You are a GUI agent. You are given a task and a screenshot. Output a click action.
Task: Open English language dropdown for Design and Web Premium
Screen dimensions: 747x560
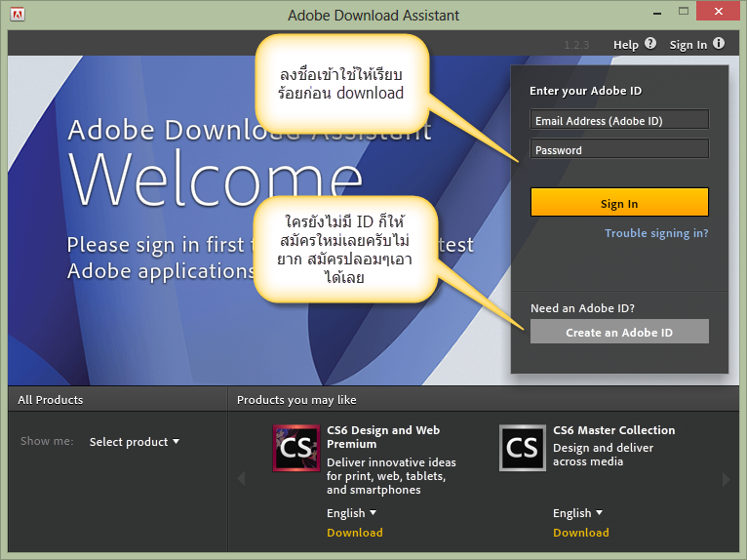(351, 513)
